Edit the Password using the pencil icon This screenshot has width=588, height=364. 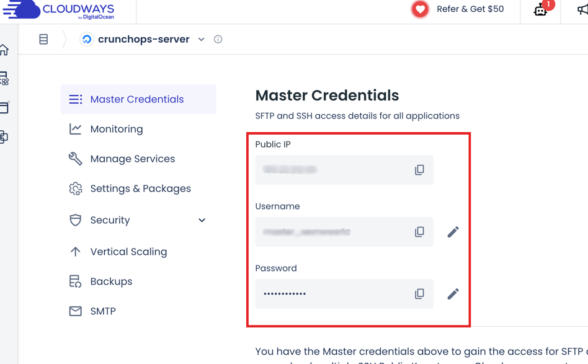[453, 293]
